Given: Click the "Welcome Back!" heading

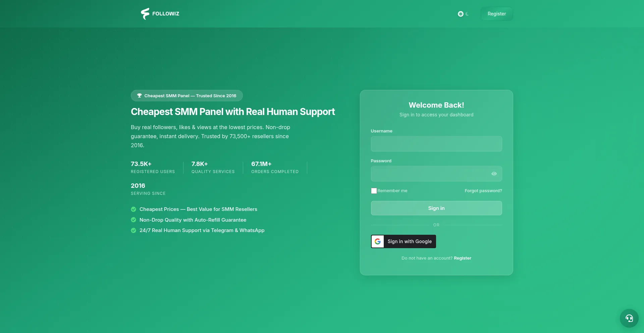Looking at the screenshot, I should (x=436, y=105).
